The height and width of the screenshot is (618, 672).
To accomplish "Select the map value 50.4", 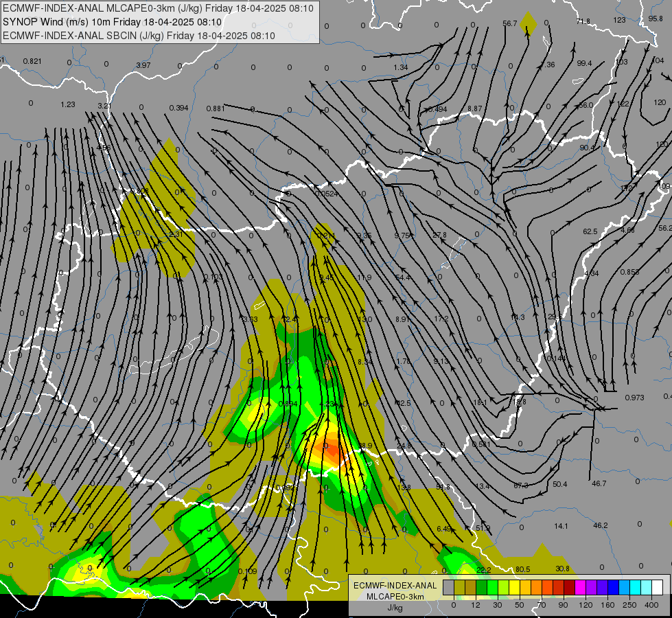I will click(x=559, y=484).
